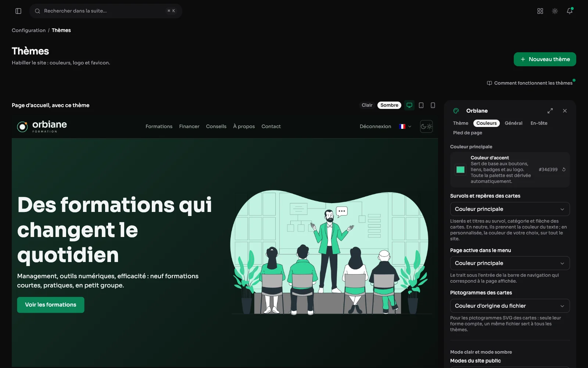This screenshot has height=368, width=588.
Task: Switch to the Thème tab
Action: 460,123
